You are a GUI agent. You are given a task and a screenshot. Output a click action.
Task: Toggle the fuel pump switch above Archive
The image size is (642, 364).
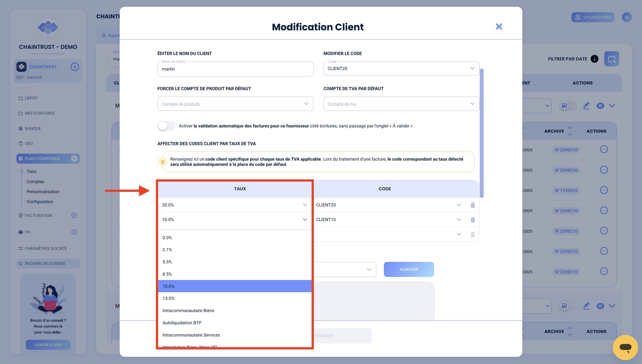564,105
